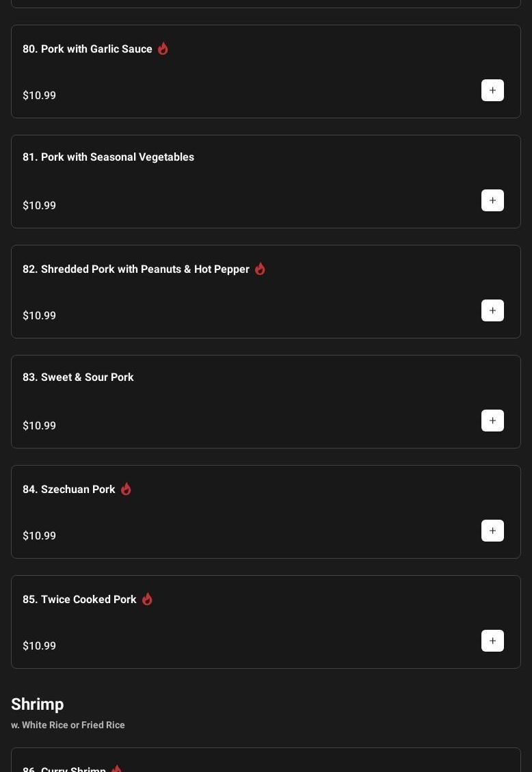
Task: Click the Shrimp section heading
Action: [x=38, y=704]
